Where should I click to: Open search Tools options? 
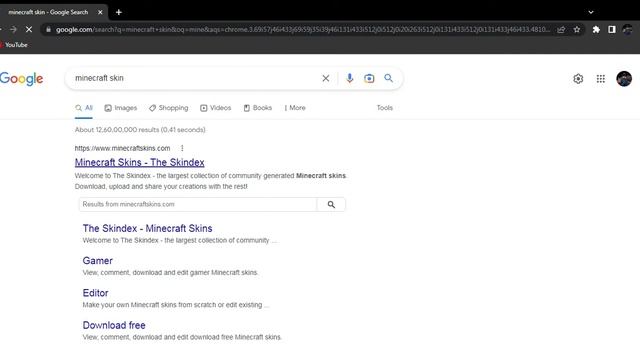click(384, 108)
